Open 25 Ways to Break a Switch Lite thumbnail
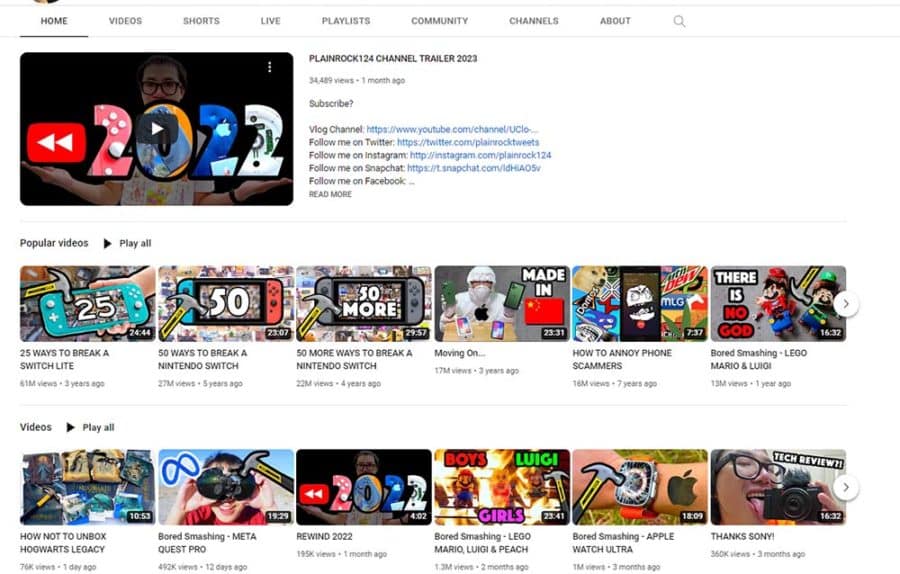900x574 pixels. [x=87, y=304]
